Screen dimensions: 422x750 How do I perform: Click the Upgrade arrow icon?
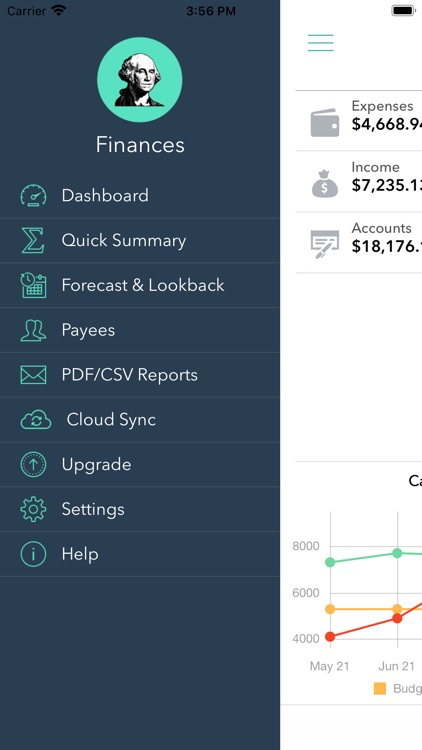[x=33, y=464]
